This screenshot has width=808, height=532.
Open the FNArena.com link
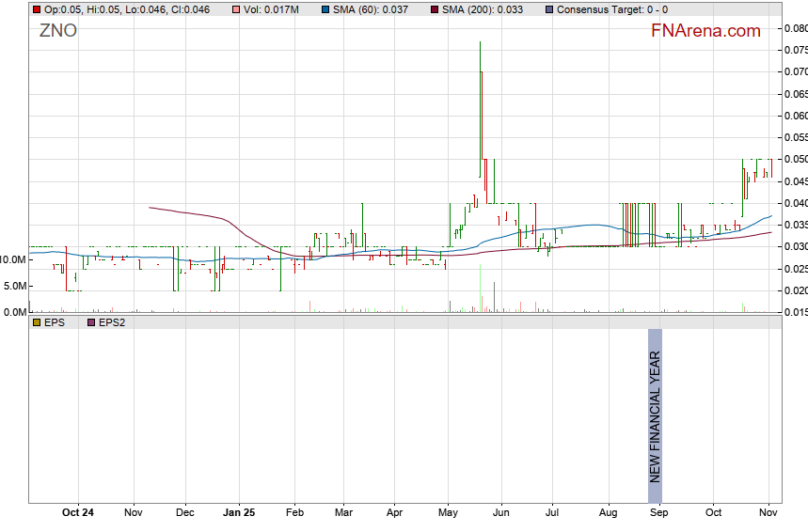(705, 31)
